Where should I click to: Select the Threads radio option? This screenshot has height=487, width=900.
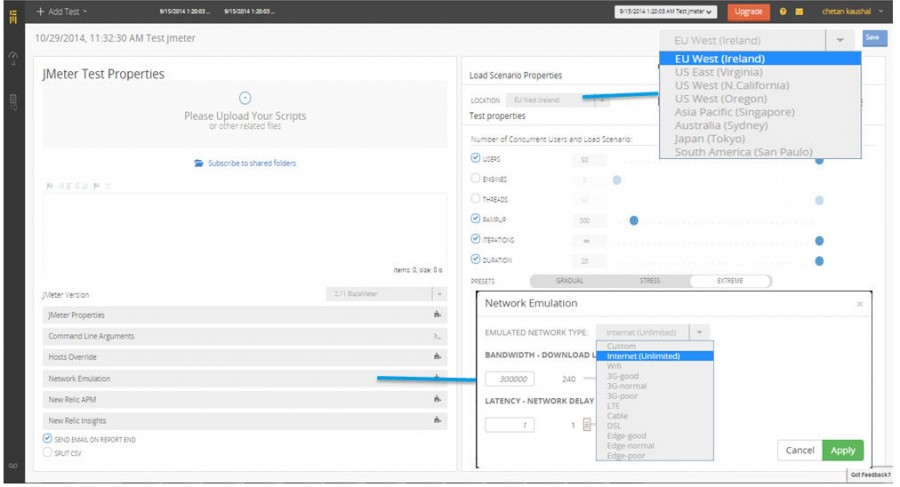475,199
